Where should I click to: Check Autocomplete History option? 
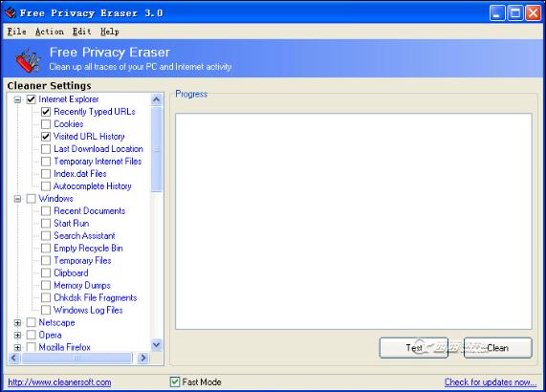point(46,186)
